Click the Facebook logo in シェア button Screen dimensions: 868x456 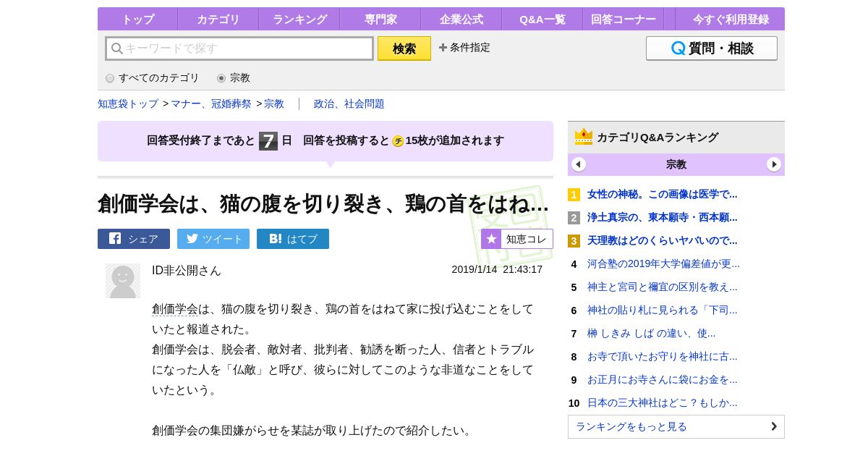[x=115, y=238]
